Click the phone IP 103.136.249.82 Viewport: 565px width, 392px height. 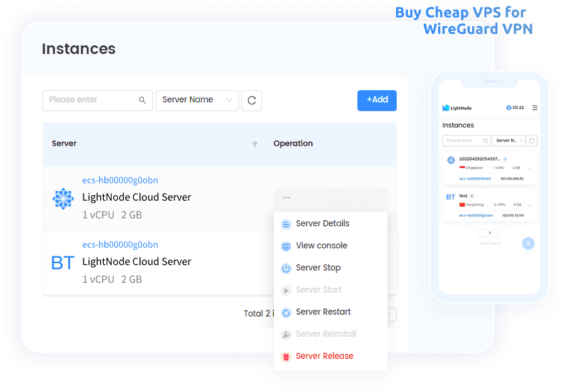pos(512,179)
